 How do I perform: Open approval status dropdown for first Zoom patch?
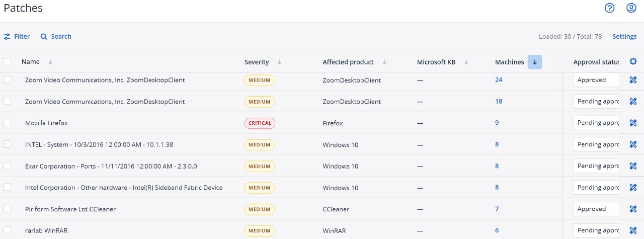click(596, 80)
